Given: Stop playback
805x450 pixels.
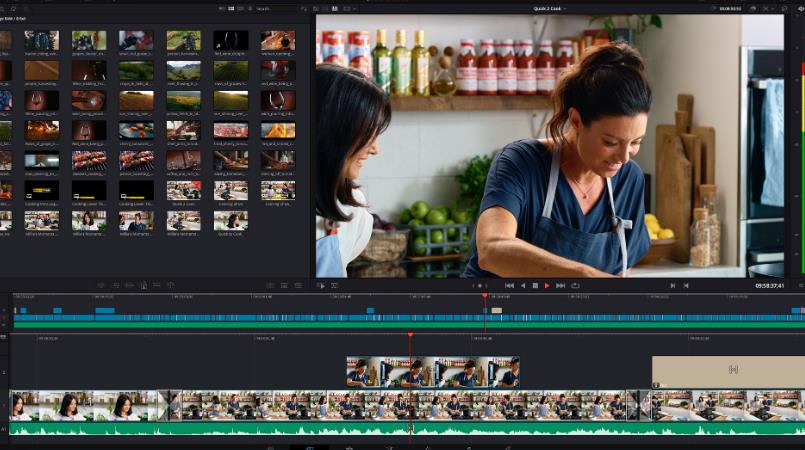Looking at the screenshot, I should click(x=535, y=285).
